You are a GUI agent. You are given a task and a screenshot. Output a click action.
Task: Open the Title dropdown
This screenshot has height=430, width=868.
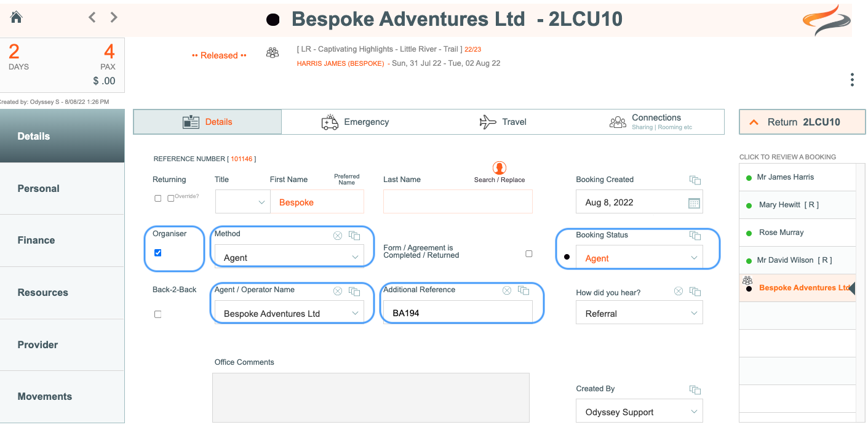click(242, 202)
